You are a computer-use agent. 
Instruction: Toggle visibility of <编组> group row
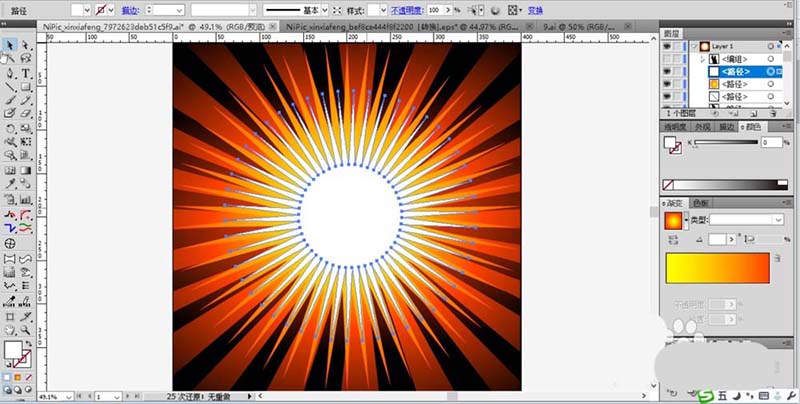666,59
